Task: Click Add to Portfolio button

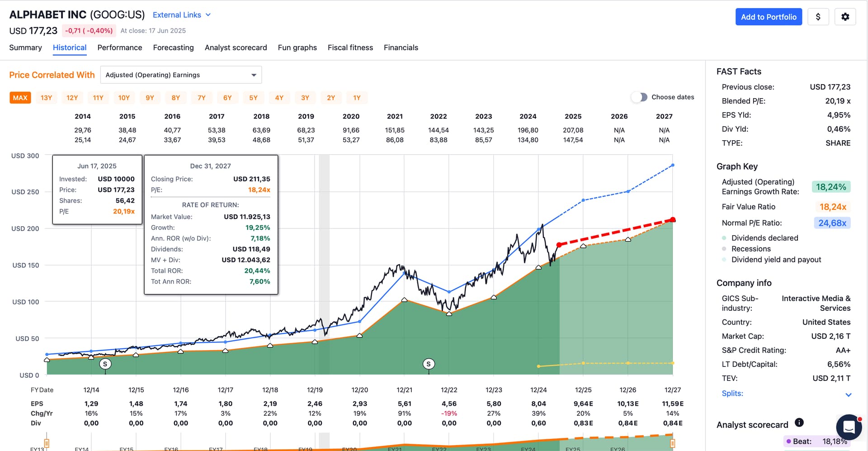Action: coord(769,17)
